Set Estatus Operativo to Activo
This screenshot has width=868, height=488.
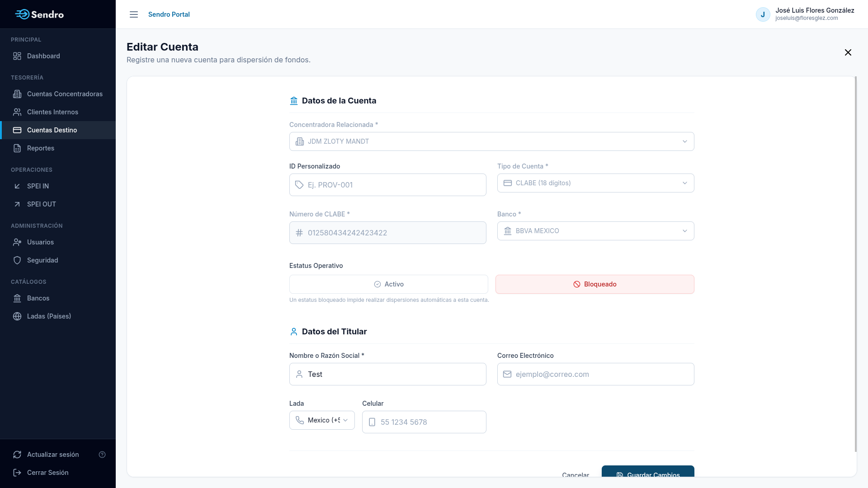pos(389,284)
